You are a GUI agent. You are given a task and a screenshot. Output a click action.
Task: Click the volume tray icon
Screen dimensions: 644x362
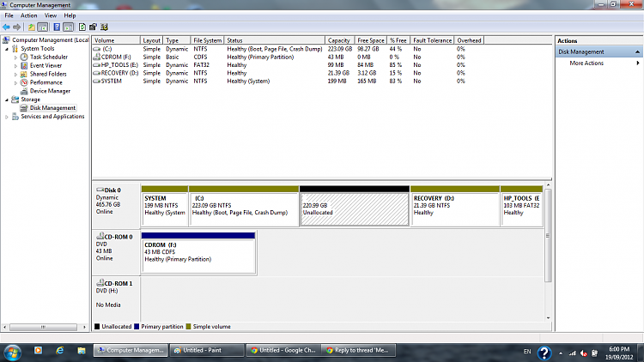coord(583,353)
